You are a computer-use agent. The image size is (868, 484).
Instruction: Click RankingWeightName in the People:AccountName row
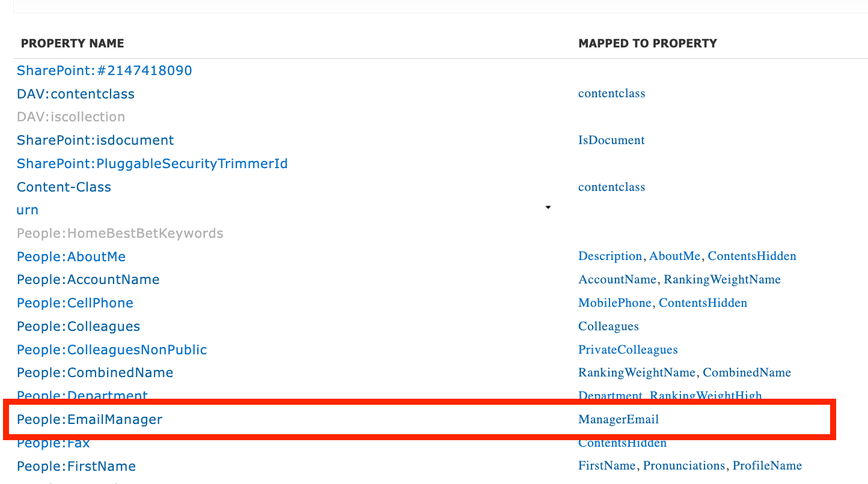pos(722,279)
